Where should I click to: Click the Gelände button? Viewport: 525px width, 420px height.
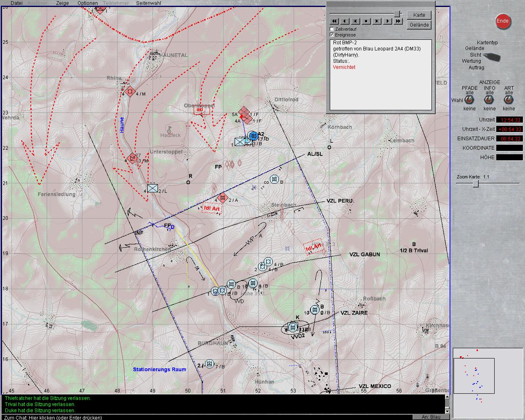click(x=419, y=25)
